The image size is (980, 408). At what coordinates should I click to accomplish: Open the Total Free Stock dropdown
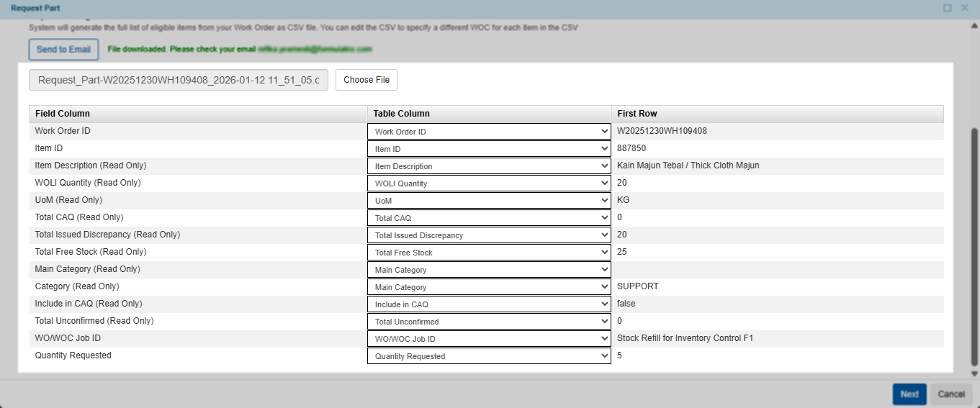[489, 253]
